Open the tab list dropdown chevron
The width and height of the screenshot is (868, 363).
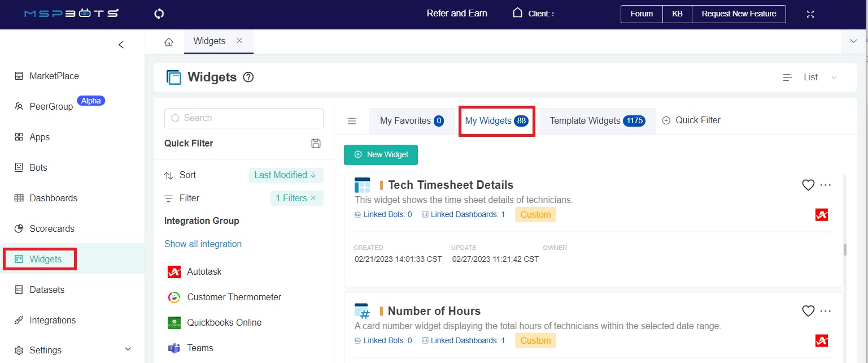click(x=853, y=41)
